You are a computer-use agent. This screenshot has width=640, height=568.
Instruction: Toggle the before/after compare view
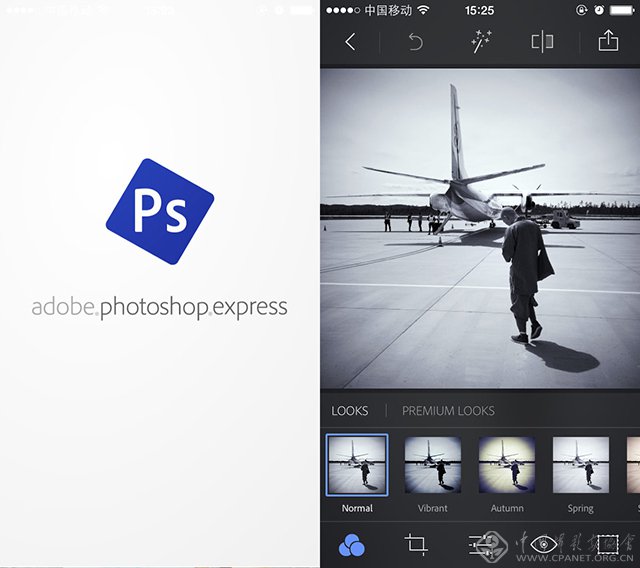pos(542,42)
